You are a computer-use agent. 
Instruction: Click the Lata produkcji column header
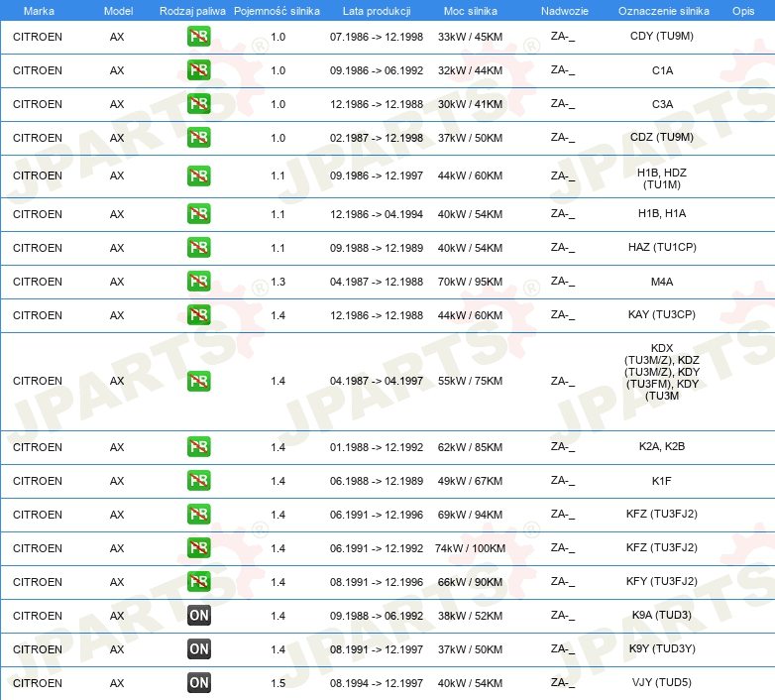pos(377,11)
